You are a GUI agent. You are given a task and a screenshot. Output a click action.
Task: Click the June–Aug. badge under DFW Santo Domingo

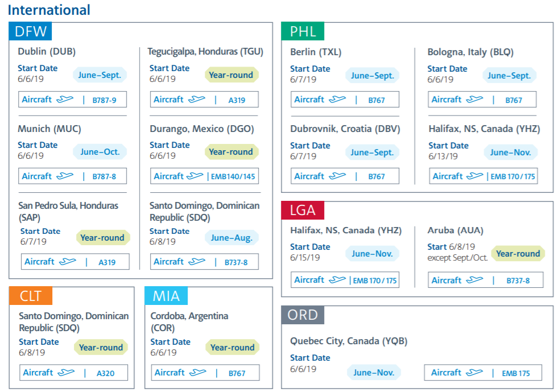[231, 238]
